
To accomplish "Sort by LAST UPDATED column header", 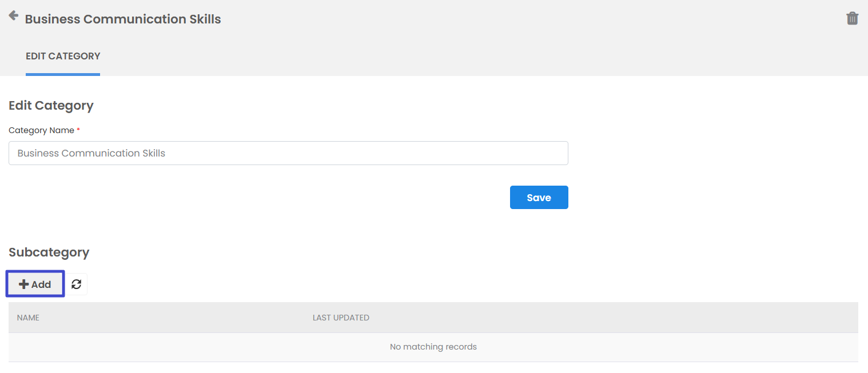I will 341,318.
